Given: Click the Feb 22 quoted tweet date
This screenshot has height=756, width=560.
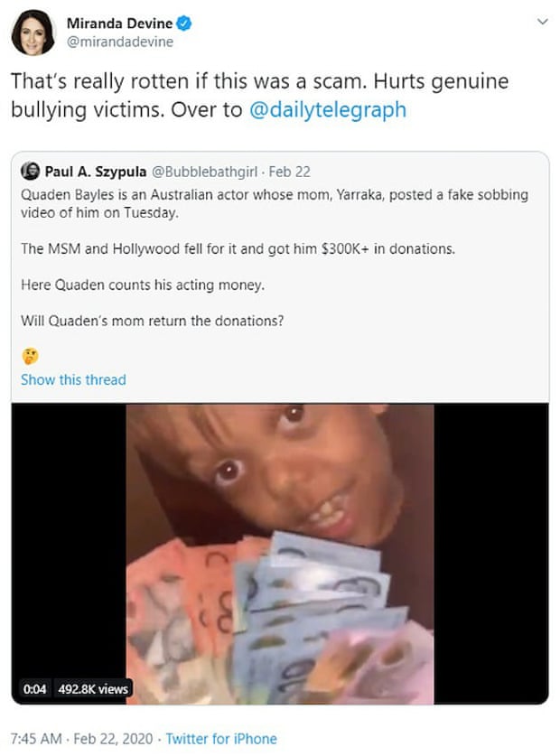Looking at the screenshot, I should pyautogui.click(x=289, y=172).
